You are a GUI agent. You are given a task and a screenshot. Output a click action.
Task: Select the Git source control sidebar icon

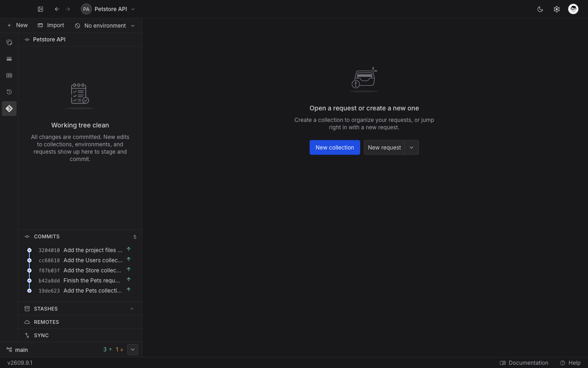tap(9, 109)
